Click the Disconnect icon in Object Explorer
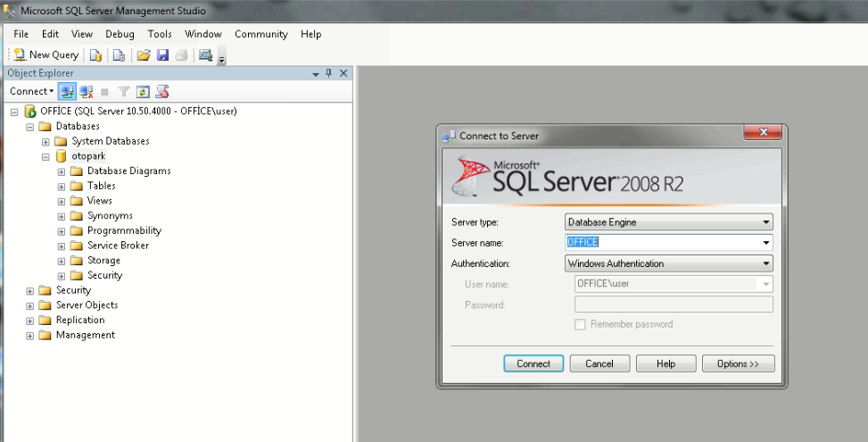The image size is (868, 442). click(x=87, y=91)
